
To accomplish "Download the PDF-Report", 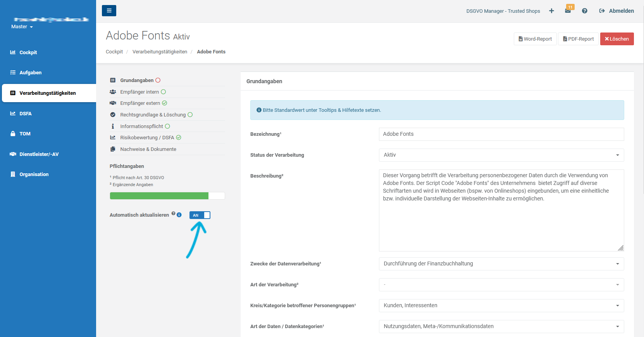I will click(578, 39).
